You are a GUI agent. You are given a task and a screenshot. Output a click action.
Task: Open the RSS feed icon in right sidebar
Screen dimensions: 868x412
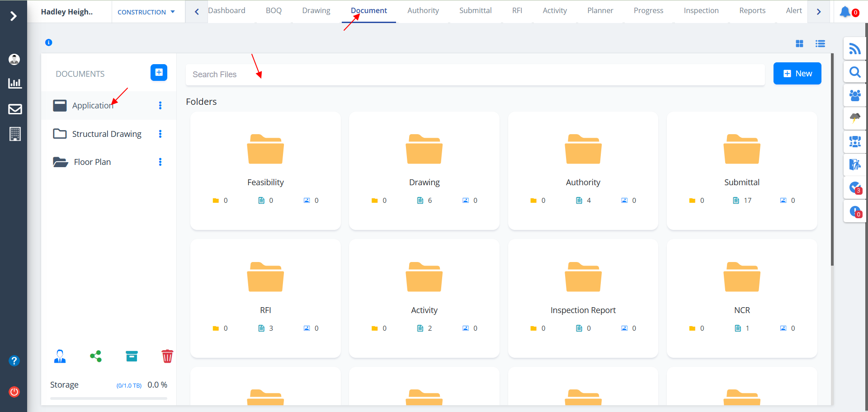pyautogui.click(x=854, y=49)
